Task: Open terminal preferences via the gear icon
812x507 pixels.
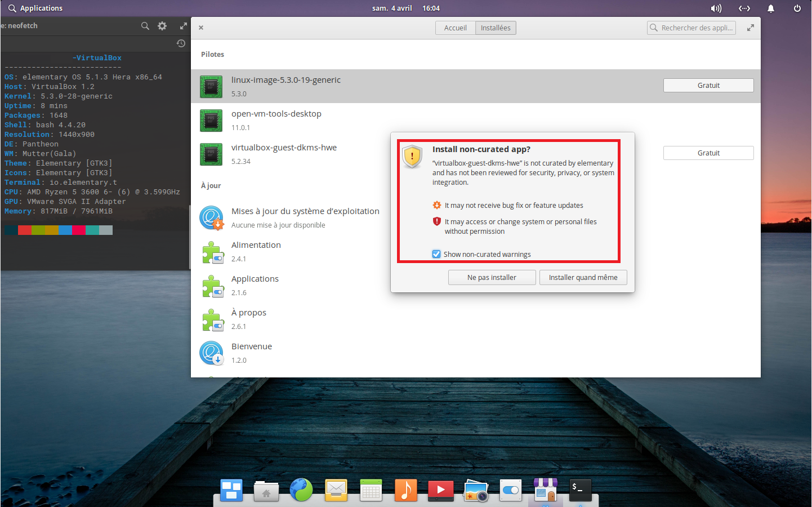Action: 162,26
